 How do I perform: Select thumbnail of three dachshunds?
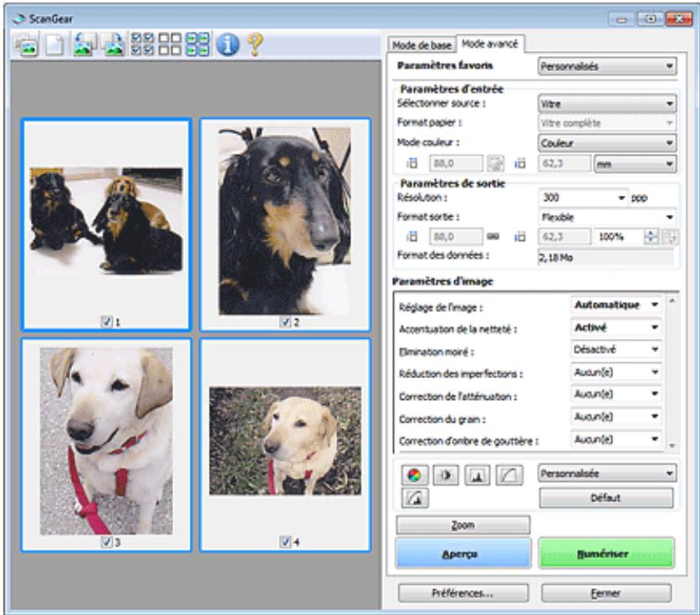(x=106, y=224)
